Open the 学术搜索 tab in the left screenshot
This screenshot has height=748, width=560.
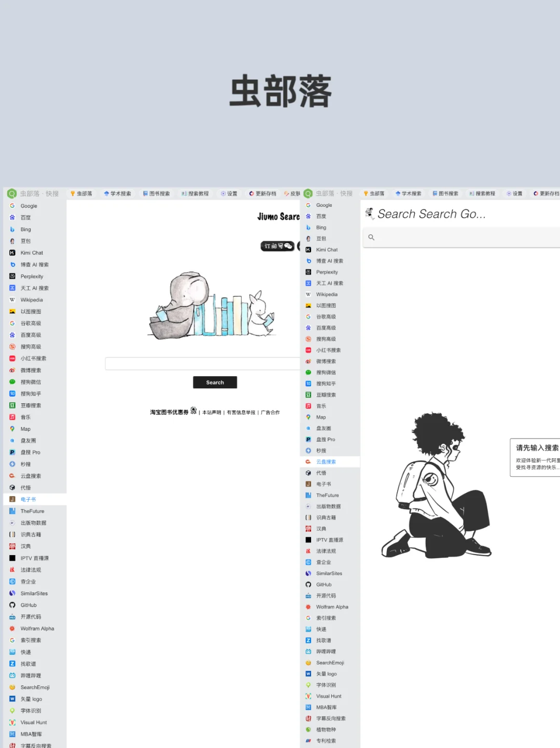(117, 193)
